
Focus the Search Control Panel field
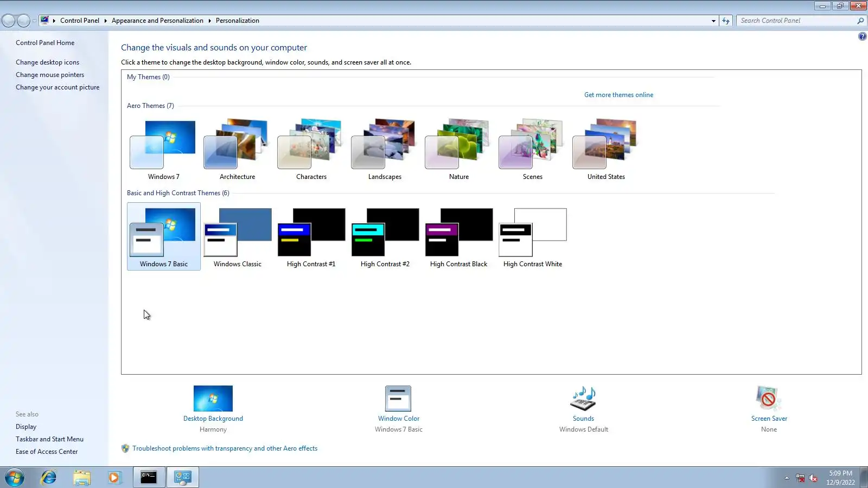click(x=797, y=21)
